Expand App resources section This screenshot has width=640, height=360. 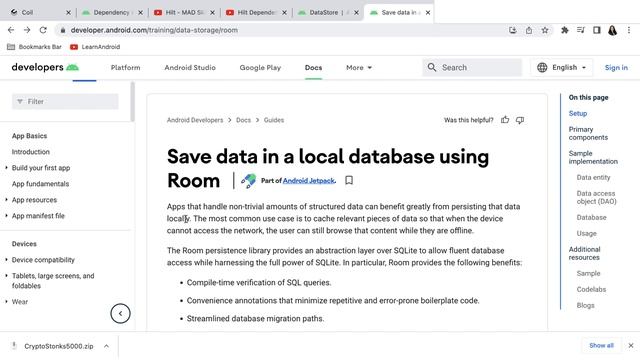pos(6,200)
